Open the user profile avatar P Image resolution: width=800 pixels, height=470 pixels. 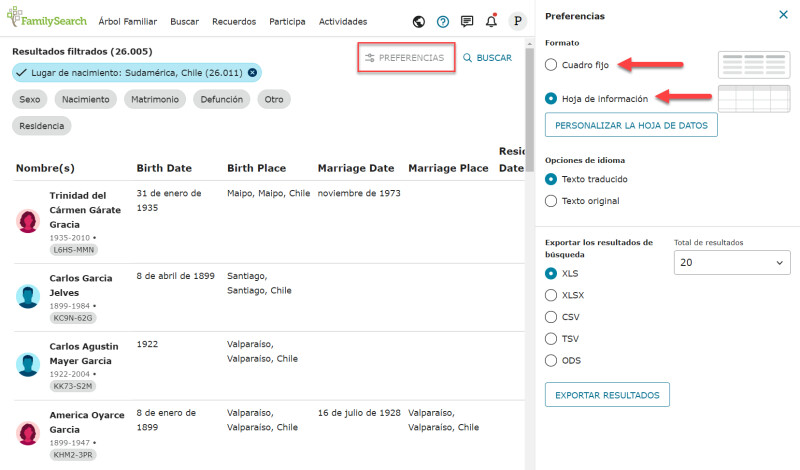click(517, 21)
